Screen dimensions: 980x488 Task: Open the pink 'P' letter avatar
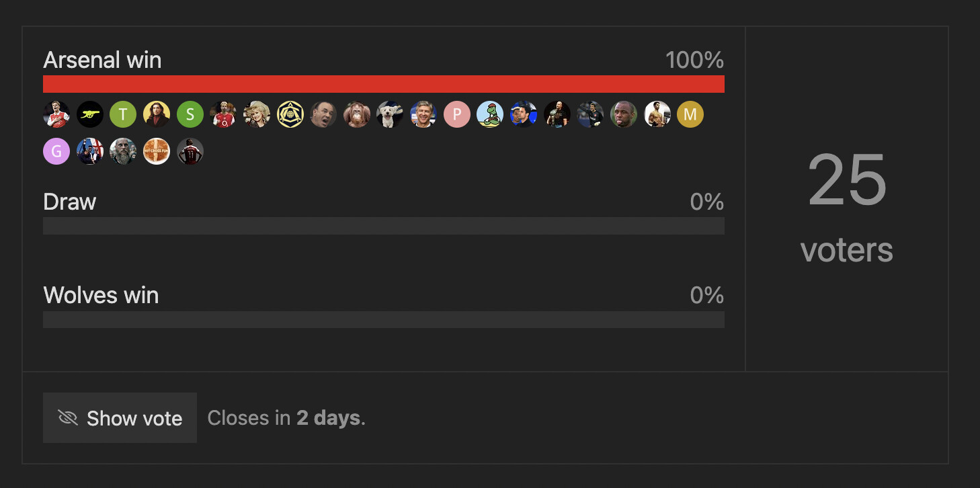457,114
